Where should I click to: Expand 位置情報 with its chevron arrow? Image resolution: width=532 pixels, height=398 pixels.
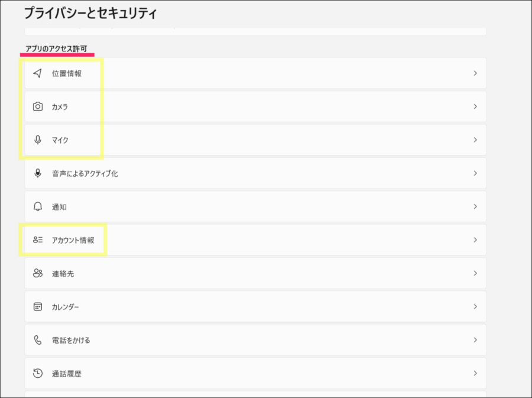tap(475, 73)
